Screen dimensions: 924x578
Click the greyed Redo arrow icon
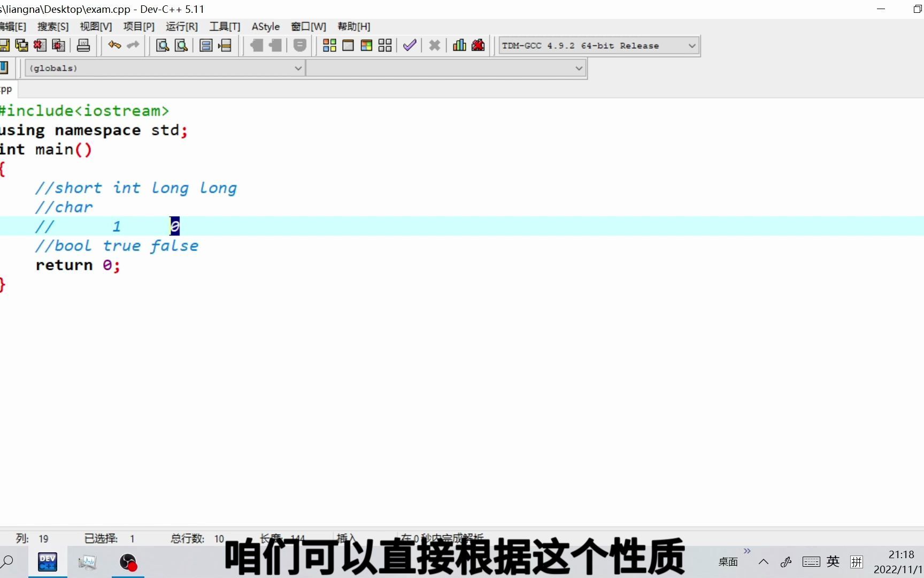(x=133, y=45)
